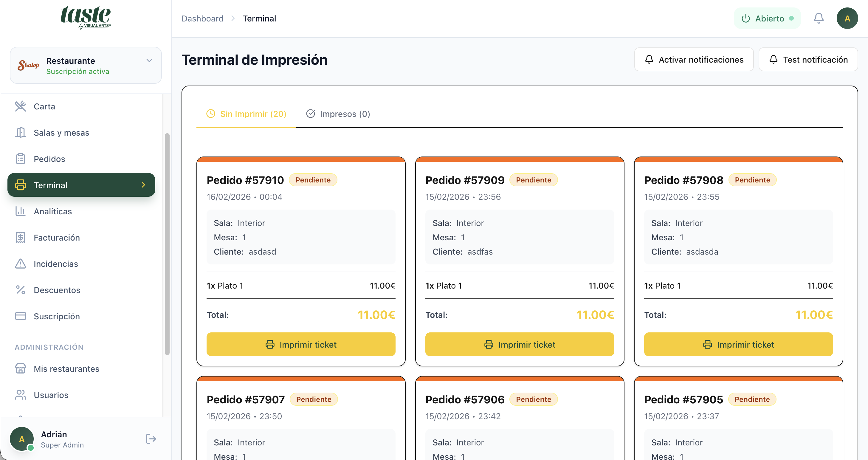Open user avatar menu in top right
The width and height of the screenshot is (868, 460).
847,18
